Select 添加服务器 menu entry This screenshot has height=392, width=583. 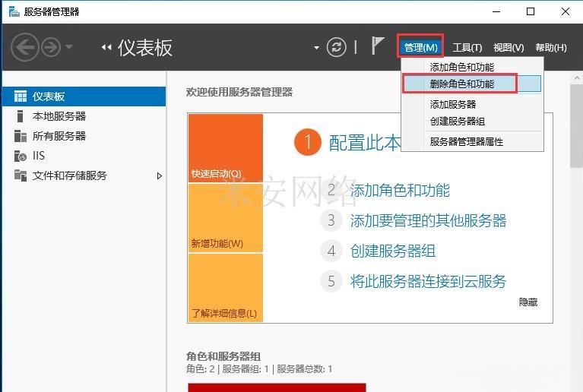click(x=471, y=104)
